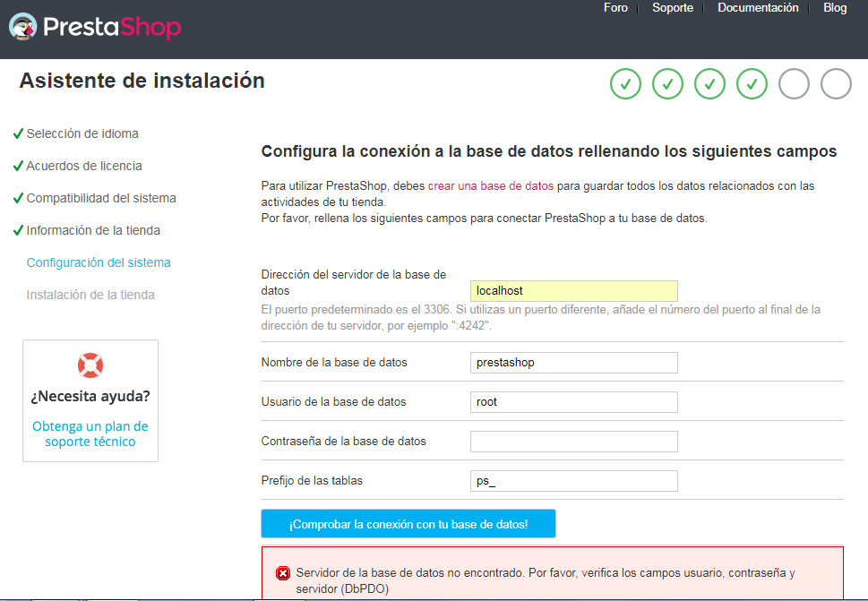Click the 'Prefijo de las tablas' label
Viewport: 868px width, 601px height.
[x=312, y=480]
